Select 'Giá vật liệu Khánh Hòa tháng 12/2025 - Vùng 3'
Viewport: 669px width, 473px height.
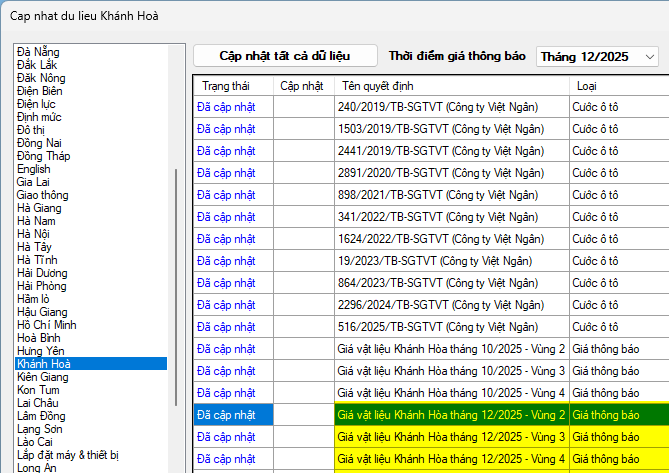click(x=451, y=437)
